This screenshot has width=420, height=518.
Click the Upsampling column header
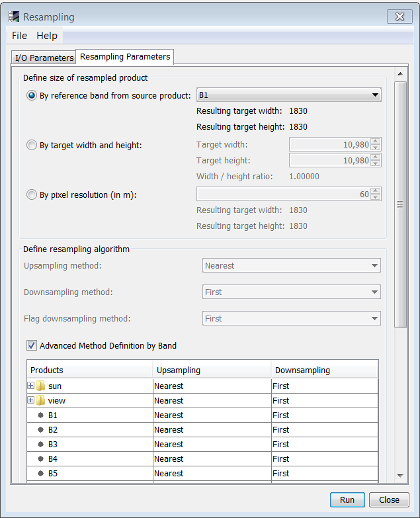tap(212, 370)
